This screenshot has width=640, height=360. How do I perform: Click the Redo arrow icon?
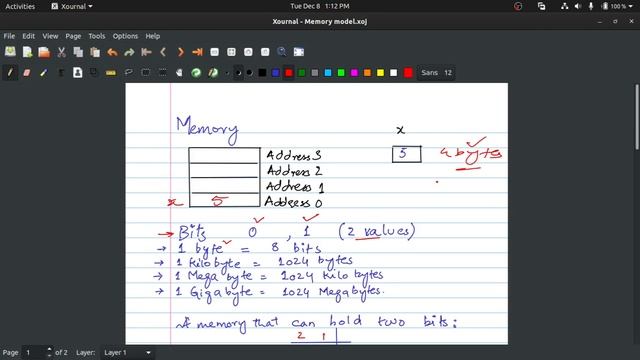tap(129, 52)
